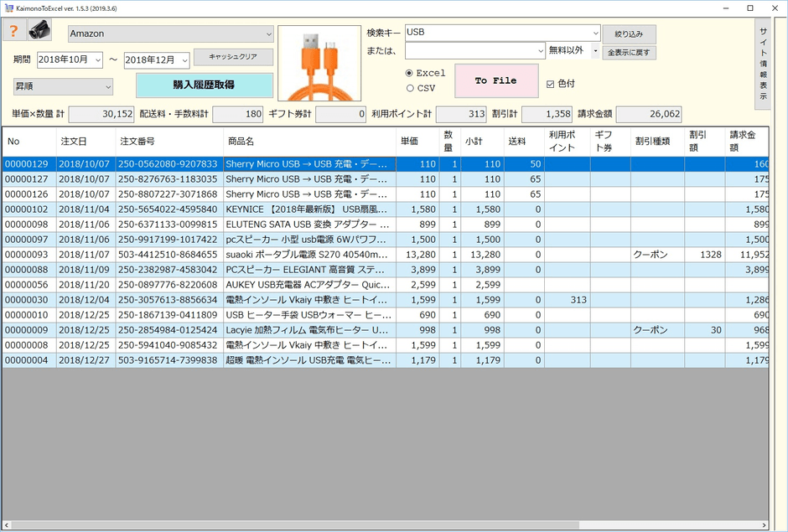The height and width of the screenshot is (532, 788).
Task: Expand the 検索キー USB combo box
Action: [595, 34]
